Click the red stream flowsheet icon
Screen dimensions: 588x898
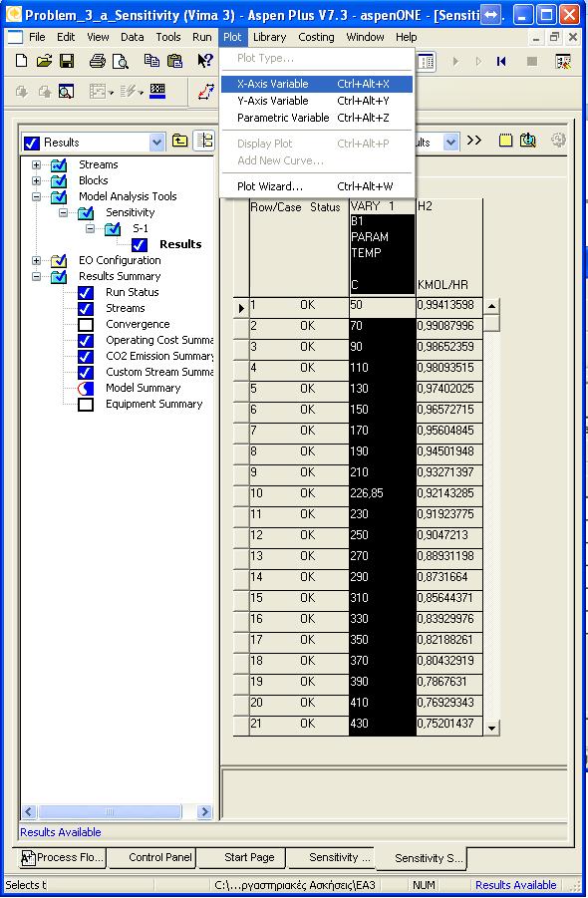tap(205, 91)
